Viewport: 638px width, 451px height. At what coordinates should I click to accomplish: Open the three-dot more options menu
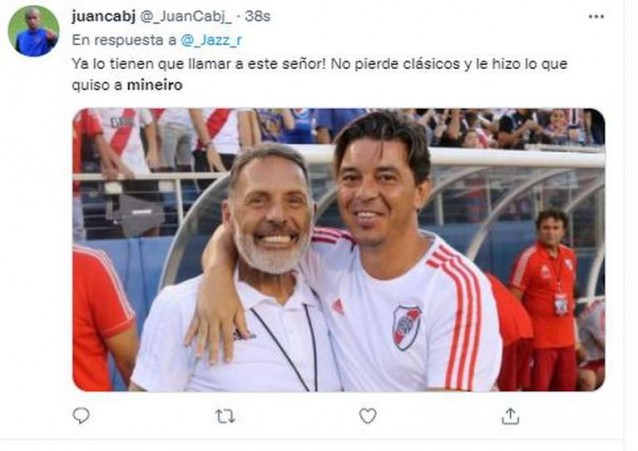(596, 17)
